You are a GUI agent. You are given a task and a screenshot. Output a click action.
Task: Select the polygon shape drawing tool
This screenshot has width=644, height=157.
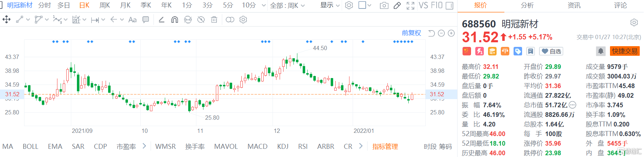point(38,20)
